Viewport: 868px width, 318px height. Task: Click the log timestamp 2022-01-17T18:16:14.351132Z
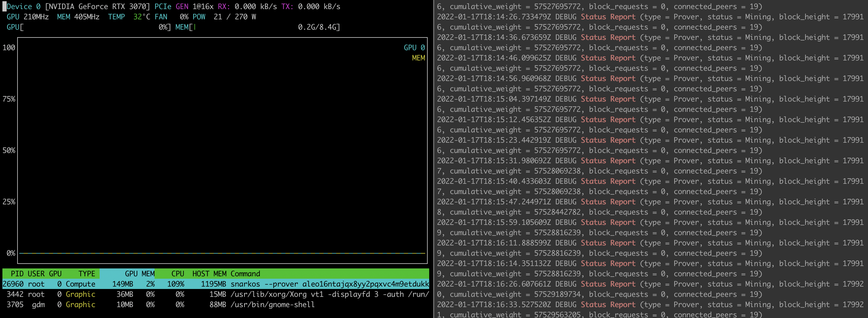click(x=494, y=263)
